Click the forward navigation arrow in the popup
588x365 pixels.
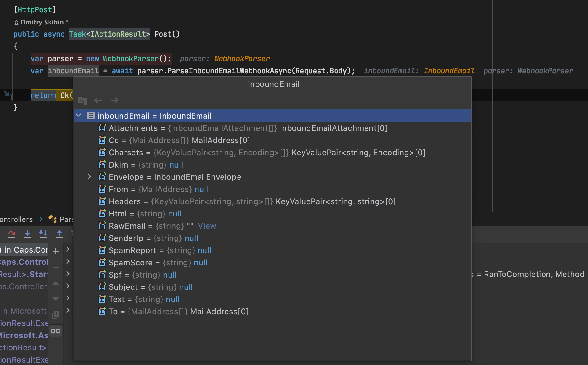point(114,100)
